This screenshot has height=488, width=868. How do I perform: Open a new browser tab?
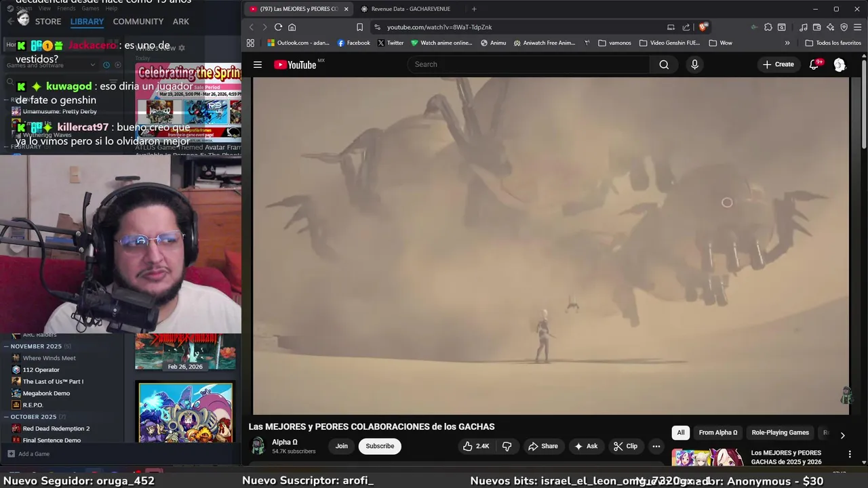pos(474,9)
